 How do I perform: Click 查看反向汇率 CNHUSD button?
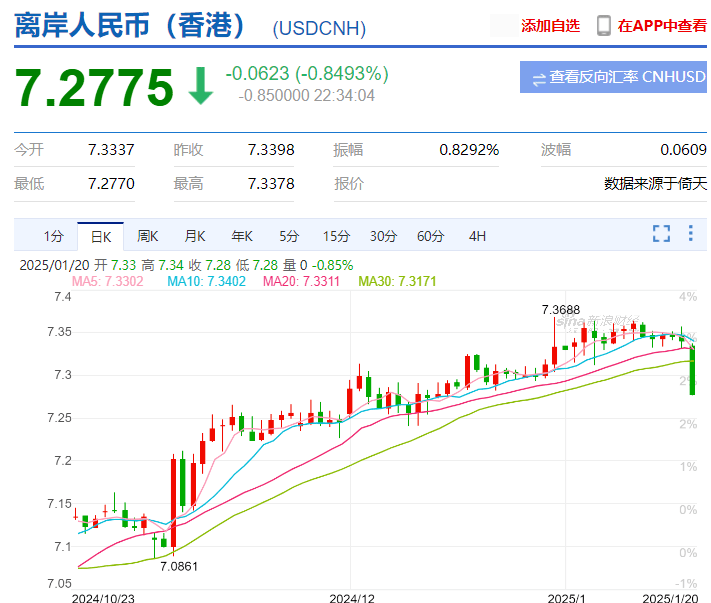[x=613, y=77]
